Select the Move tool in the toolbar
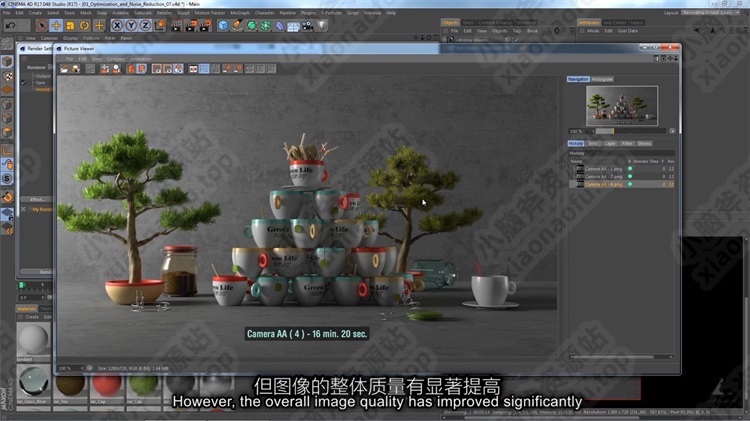 pos(56,25)
